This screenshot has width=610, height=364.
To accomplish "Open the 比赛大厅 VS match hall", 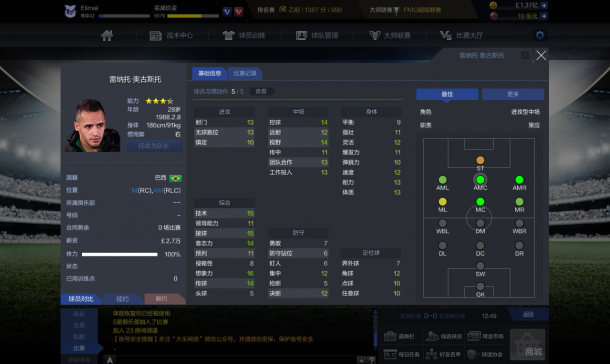I will pos(461,35).
